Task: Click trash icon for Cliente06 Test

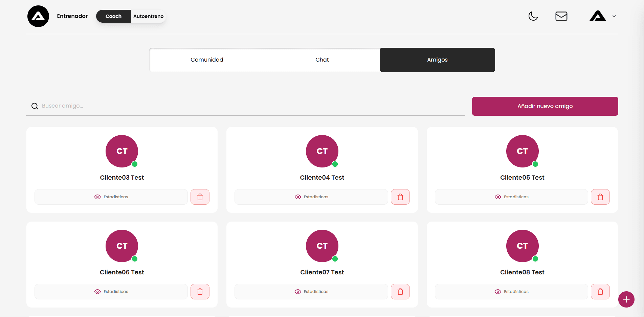Action: coord(200,292)
